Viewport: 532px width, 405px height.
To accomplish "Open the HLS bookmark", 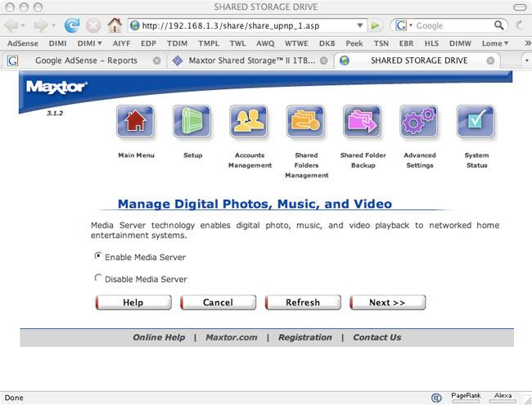I will (431, 43).
